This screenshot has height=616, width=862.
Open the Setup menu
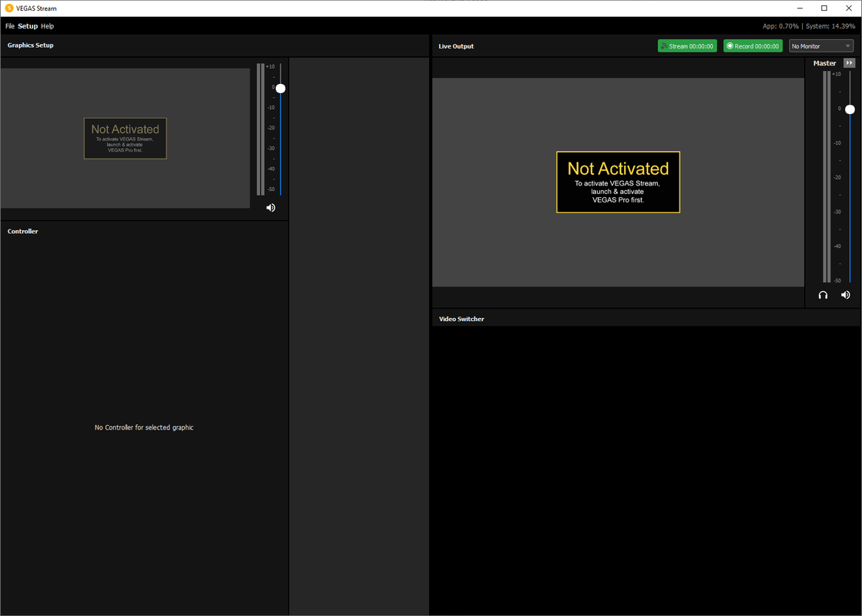pyautogui.click(x=28, y=26)
